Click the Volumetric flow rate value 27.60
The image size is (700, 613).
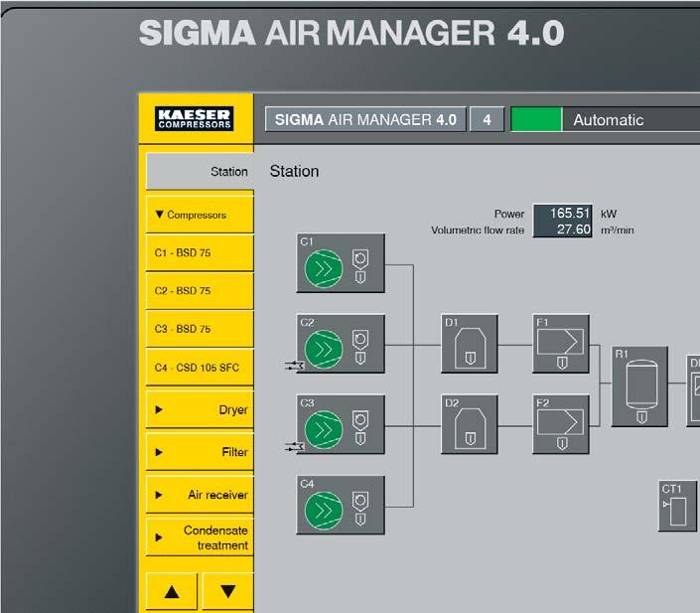point(574,230)
